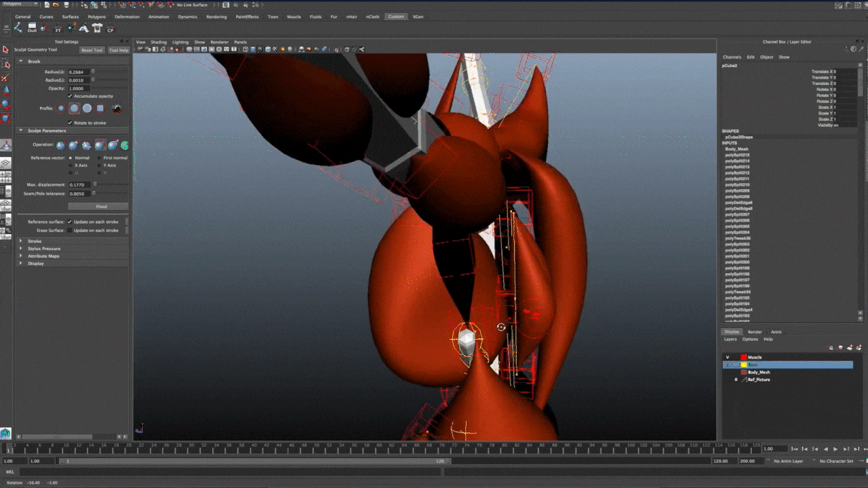The height and width of the screenshot is (488, 868).
Task: Collapse the Sculpt Parameters section
Action: click(21, 131)
